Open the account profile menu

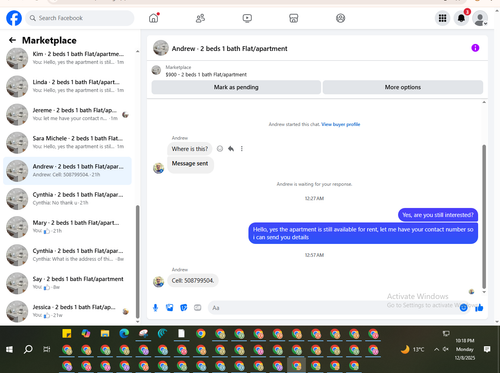480,18
